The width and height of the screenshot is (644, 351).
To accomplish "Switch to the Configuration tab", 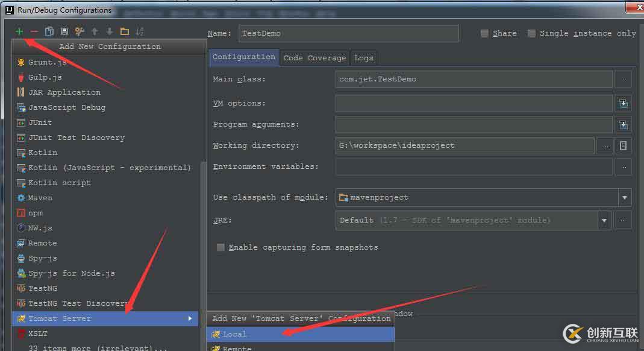I will [x=244, y=57].
